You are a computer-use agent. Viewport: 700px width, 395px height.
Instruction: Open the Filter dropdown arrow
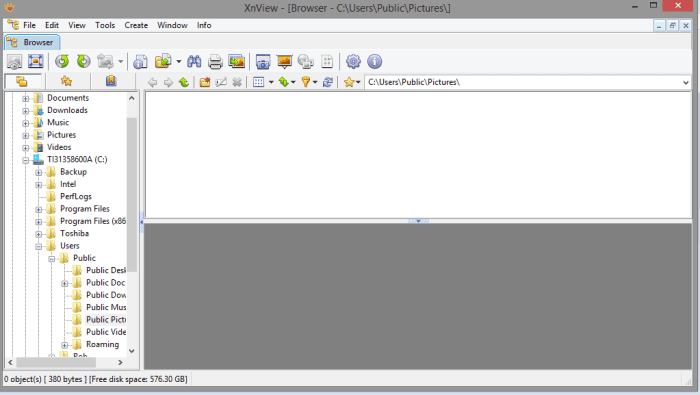point(315,82)
